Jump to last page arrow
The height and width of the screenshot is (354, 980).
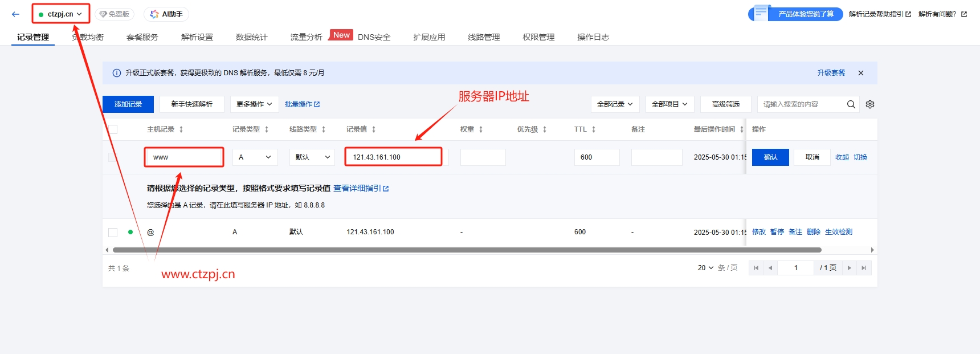864,268
